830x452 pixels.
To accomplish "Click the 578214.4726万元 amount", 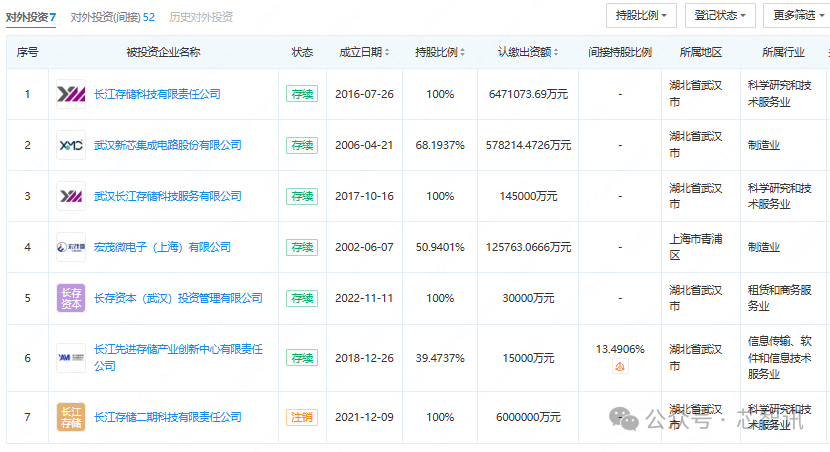I will (x=528, y=145).
